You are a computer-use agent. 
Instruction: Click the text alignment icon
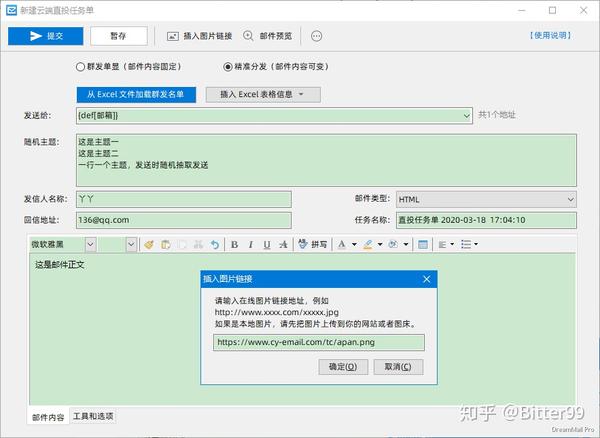point(442,244)
